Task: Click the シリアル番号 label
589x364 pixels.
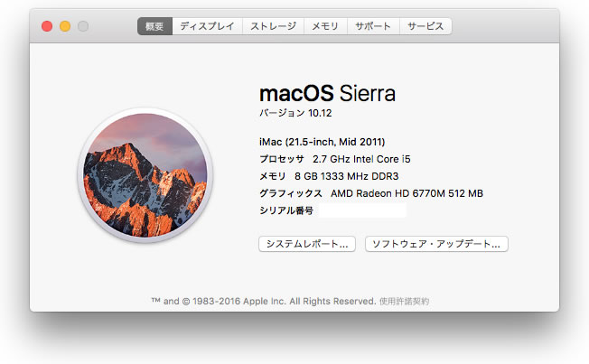Action: [286, 210]
